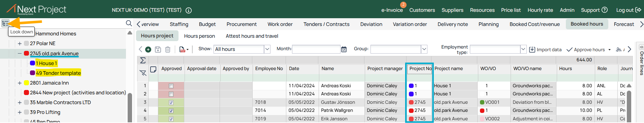Tick the Approved checkbox in row 1
Image resolution: width=644 pixels, height=123 pixels.
[171, 86]
